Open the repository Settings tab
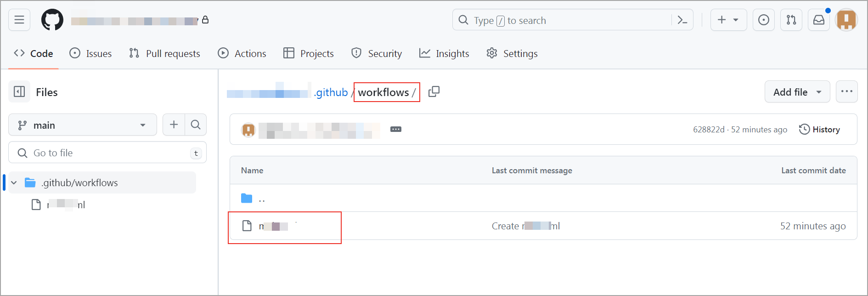 512,53
